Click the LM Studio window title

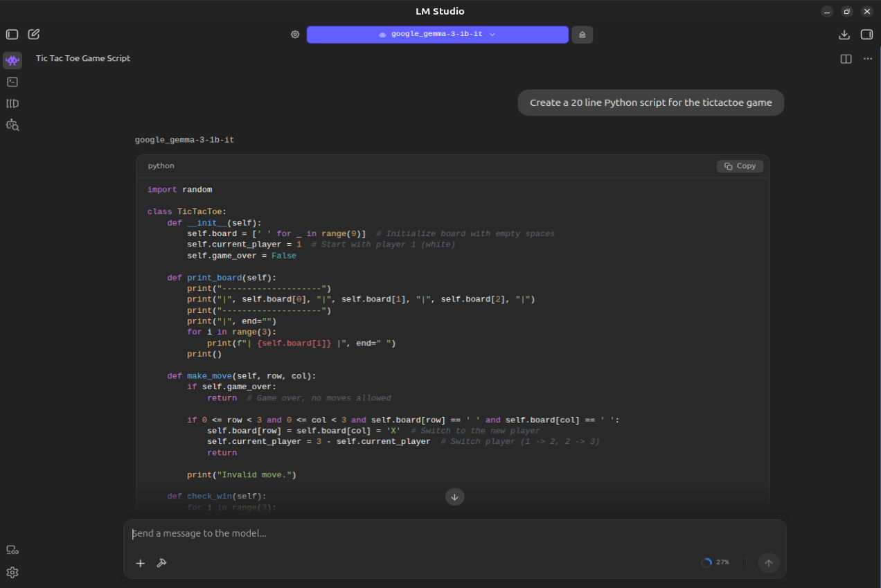coord(440,11)
